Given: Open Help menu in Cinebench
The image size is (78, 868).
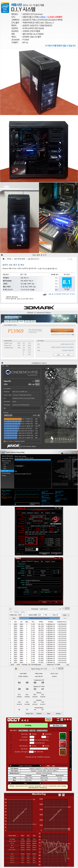Looking at the screenshot, I should pyautogui.click(x=7, y=366).
